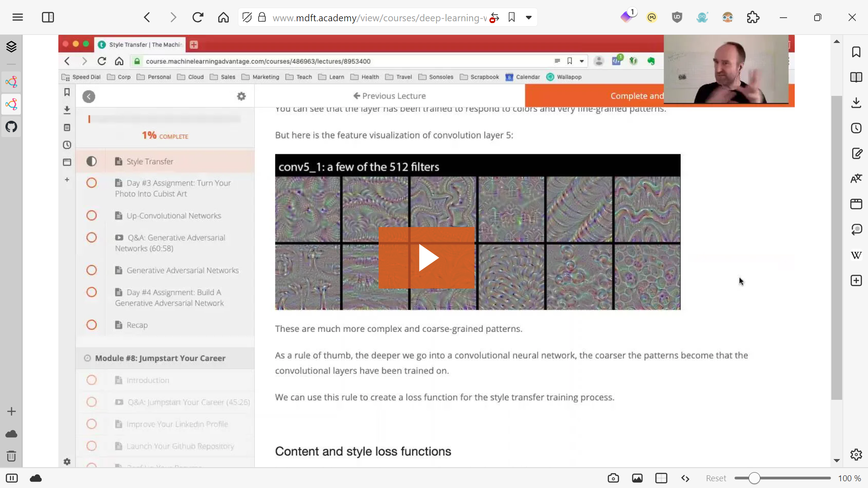
Task: Select the Style Transfer lesson
Action: (x=150, y=161)
